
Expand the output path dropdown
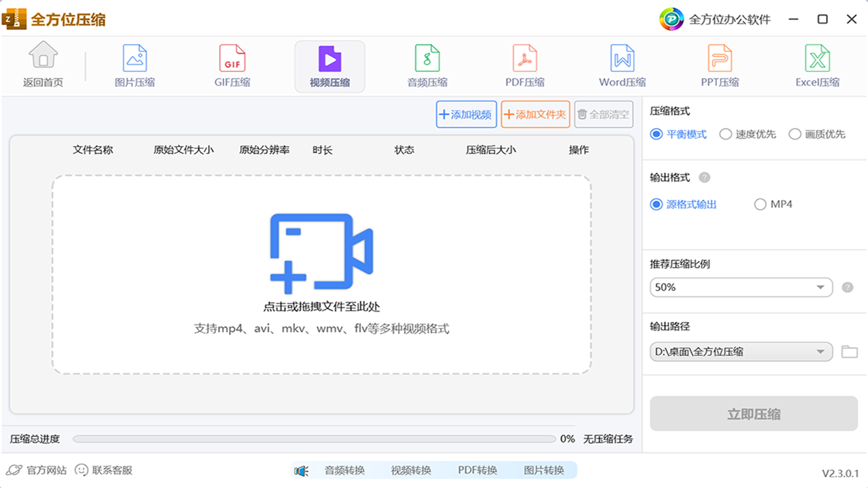point(741,351)
